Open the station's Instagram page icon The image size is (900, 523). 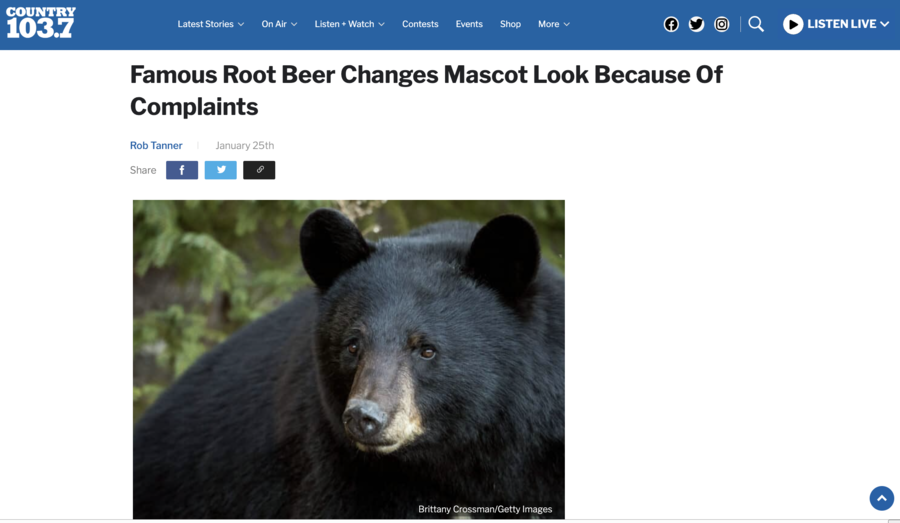pos(721,24)
